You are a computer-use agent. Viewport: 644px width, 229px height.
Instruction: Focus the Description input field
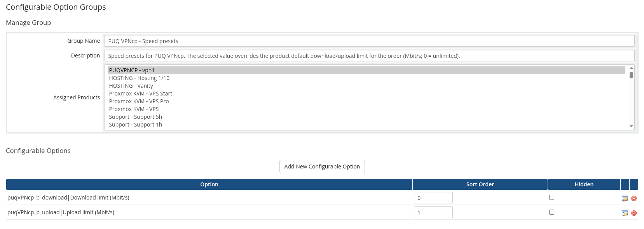pos(369,56)
